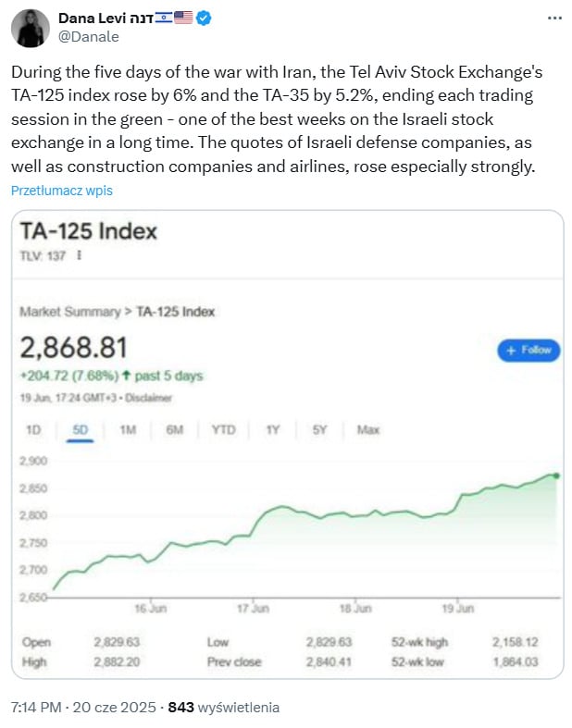Select the 5Y time range tab

point(318,430)
